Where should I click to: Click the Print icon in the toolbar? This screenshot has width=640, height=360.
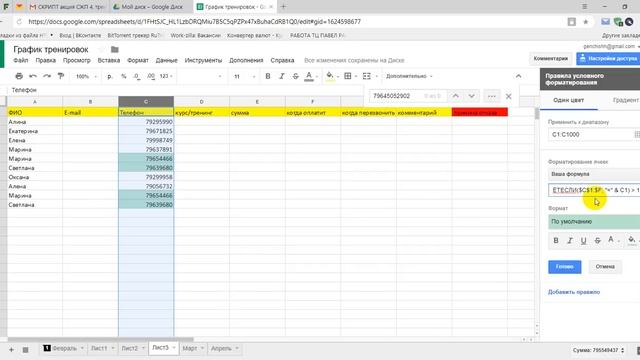[19, 76]
